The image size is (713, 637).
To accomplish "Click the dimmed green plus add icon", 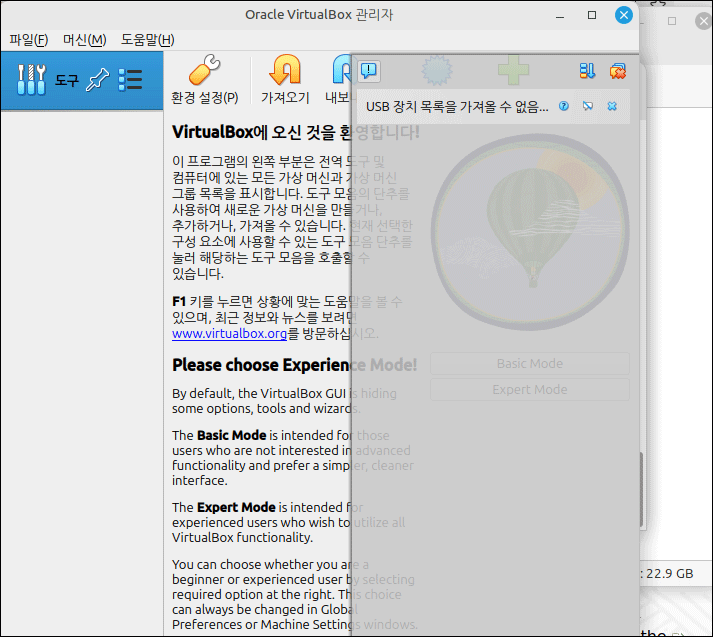I will pos(513,70).
